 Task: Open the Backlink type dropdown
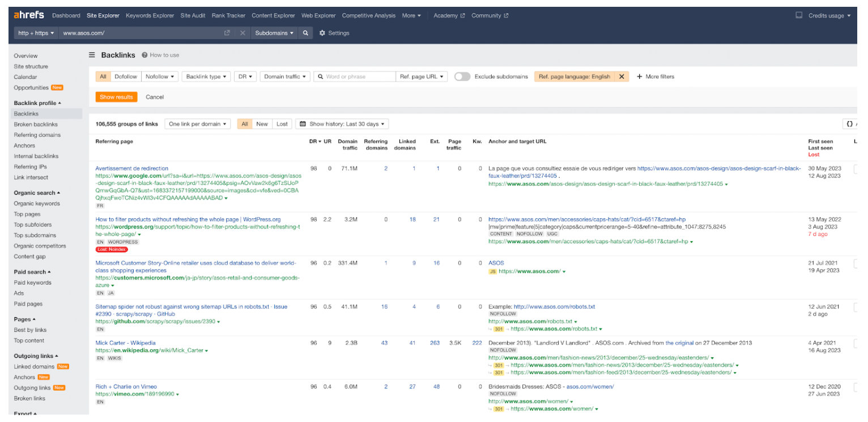pyautogui.click(x=207, y=77)
